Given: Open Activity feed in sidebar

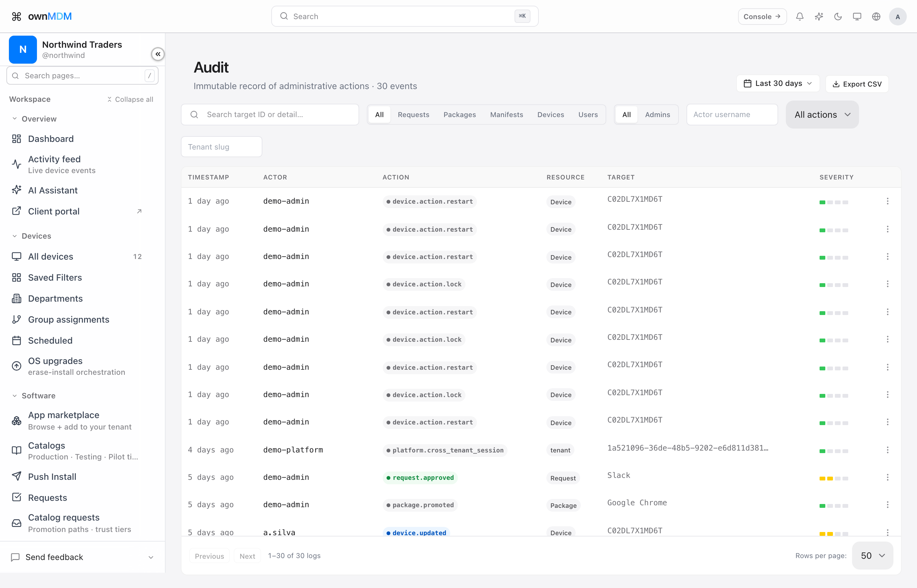Looking at the screenshot, I should coord(77,164).
